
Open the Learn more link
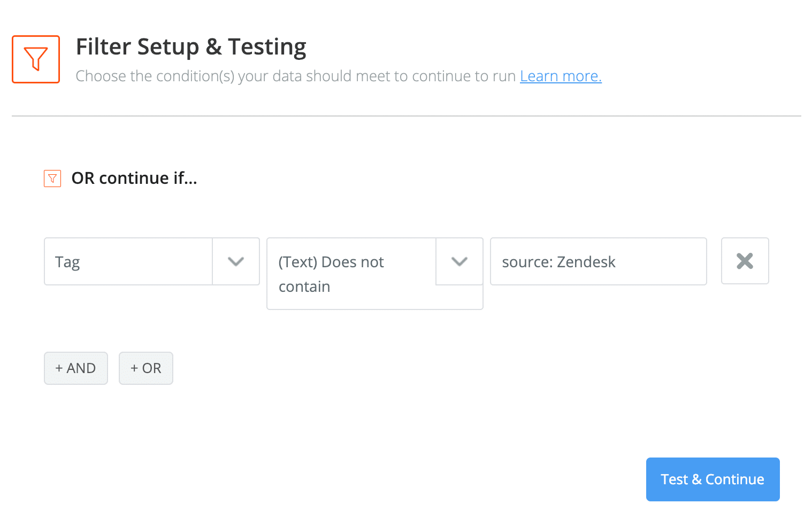[561, 76]
